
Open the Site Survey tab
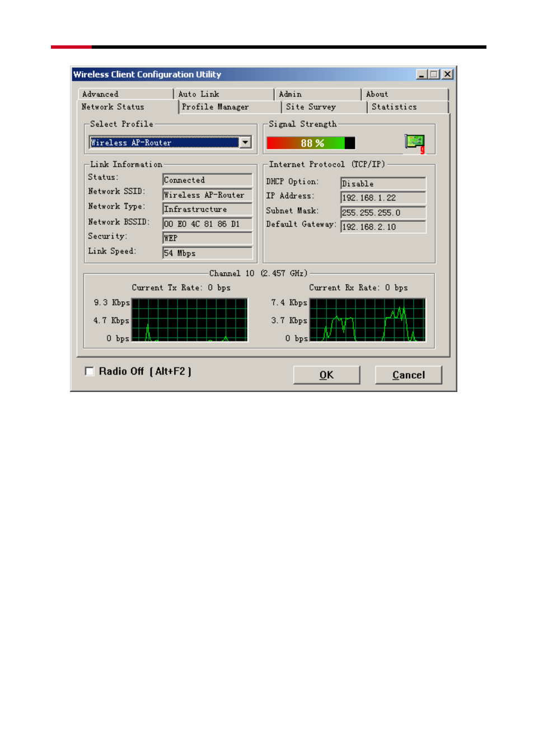[x=324, y=107]
